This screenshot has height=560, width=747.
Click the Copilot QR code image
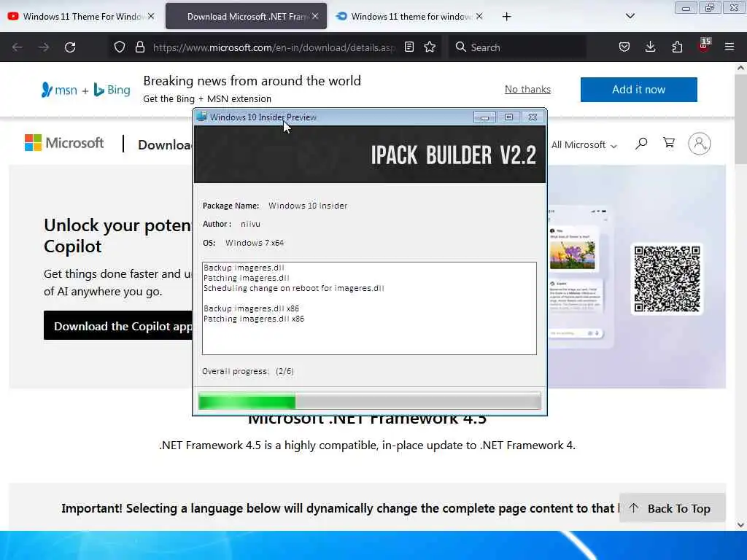tap(667, 279)
